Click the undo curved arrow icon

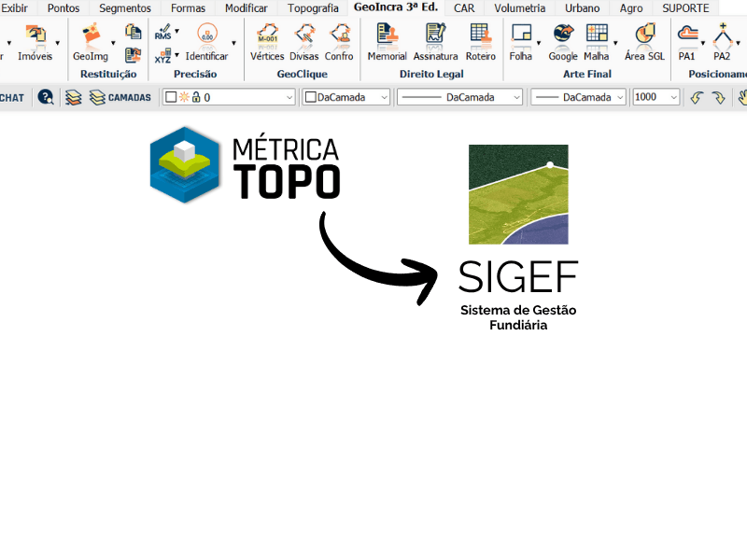(698, 97)
